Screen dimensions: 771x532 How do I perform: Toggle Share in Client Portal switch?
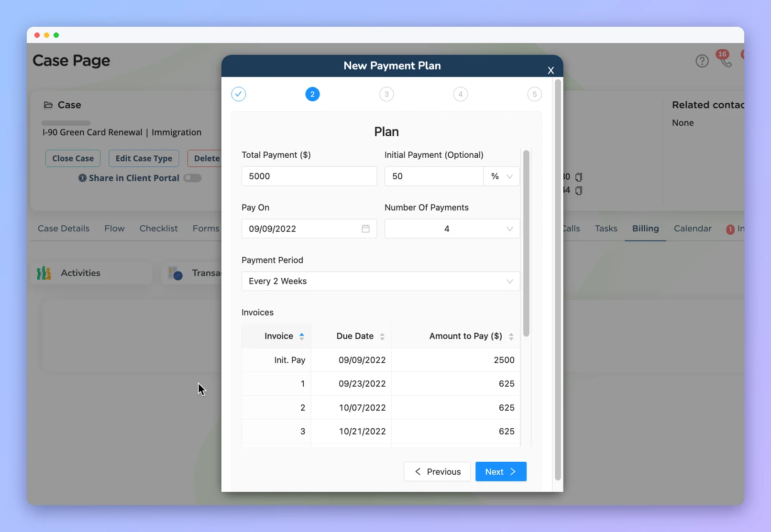(193, 178)
